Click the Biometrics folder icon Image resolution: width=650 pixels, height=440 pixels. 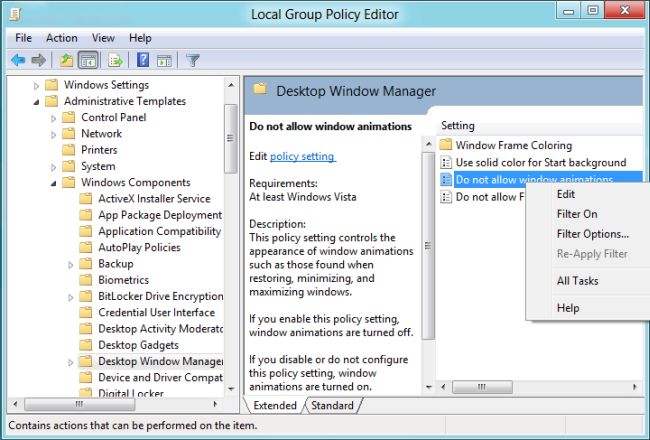[86, 280]
